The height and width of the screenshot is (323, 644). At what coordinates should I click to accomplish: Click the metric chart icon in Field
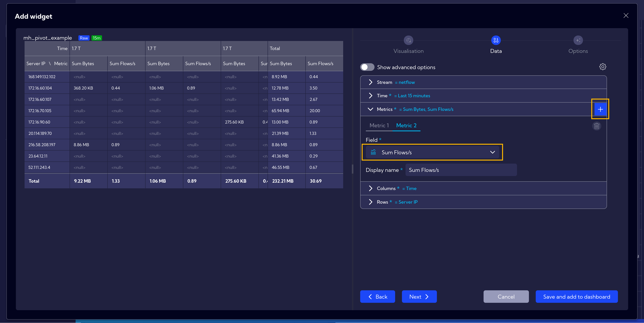[x=373, y=152]
